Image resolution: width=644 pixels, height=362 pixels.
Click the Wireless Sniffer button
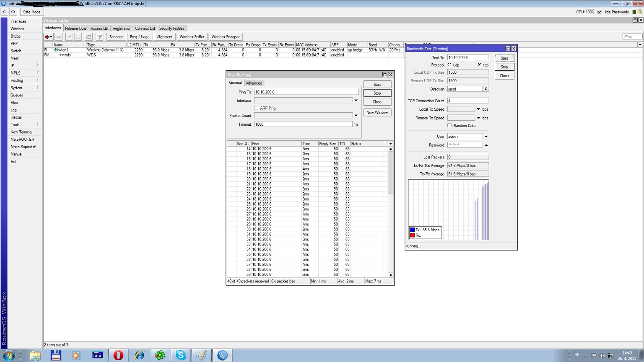coord(192,37)
